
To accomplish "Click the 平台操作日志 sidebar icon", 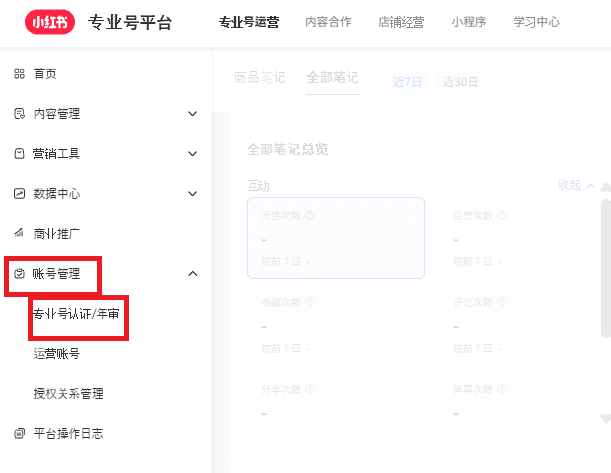I will click(x=19, y=434).
